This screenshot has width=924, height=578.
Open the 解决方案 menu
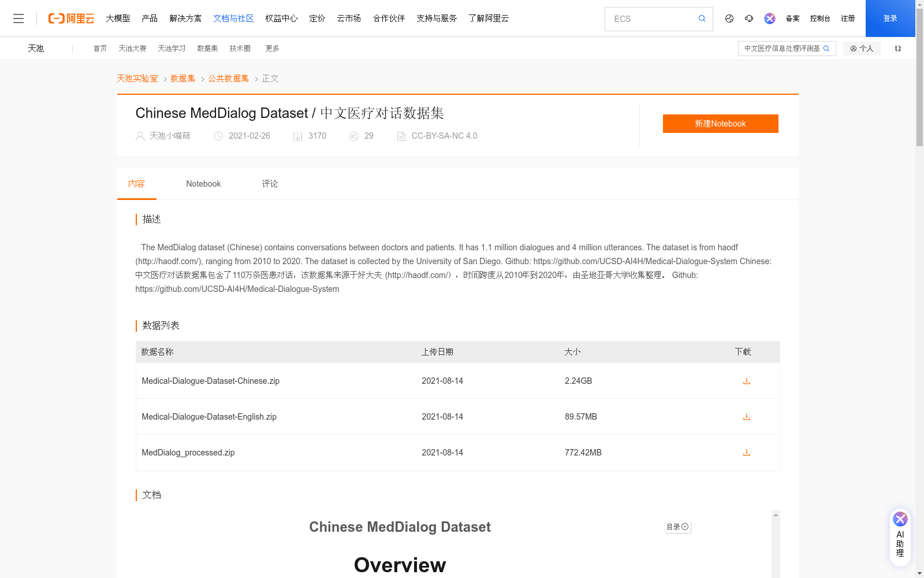tap(185, 18)
